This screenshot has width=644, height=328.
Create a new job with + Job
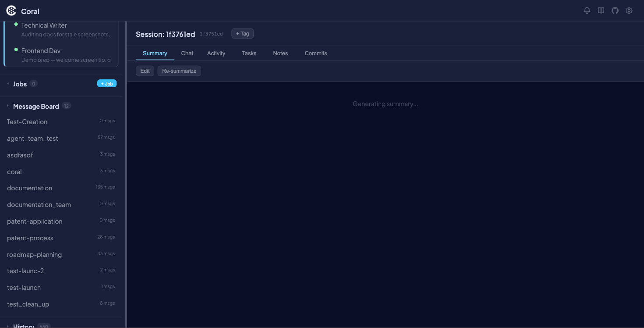point(106,83)
